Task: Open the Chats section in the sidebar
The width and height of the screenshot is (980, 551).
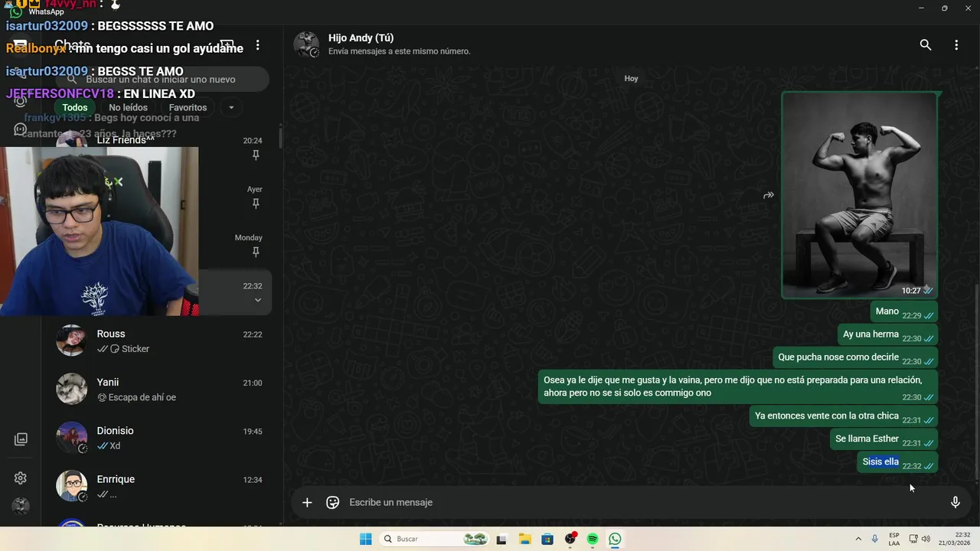Action: [x=21, y=45]
